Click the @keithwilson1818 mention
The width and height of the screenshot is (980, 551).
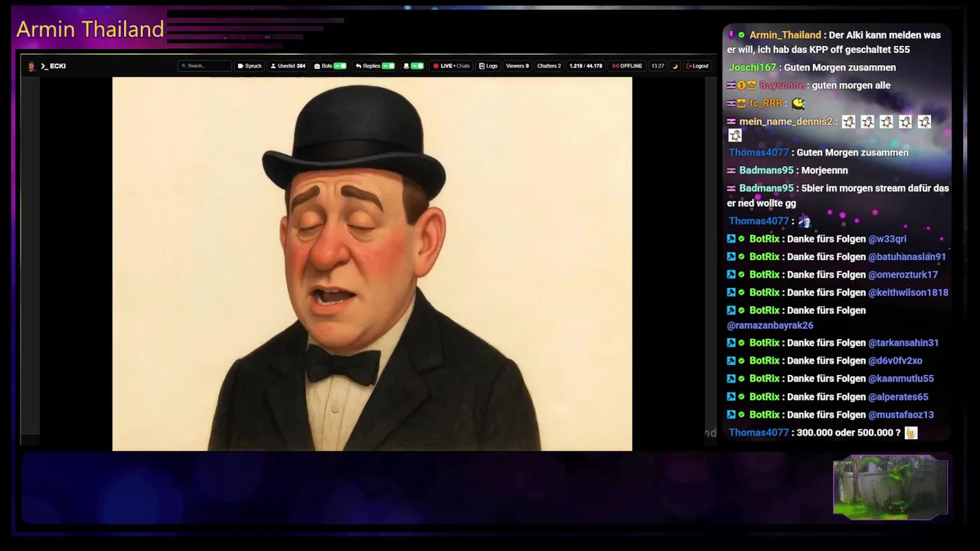908,292
